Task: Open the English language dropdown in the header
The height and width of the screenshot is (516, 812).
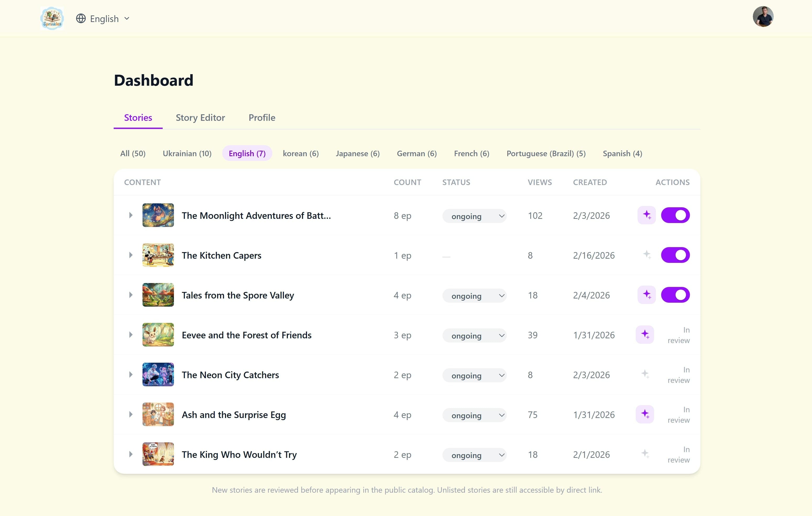Action: [104, 19]
